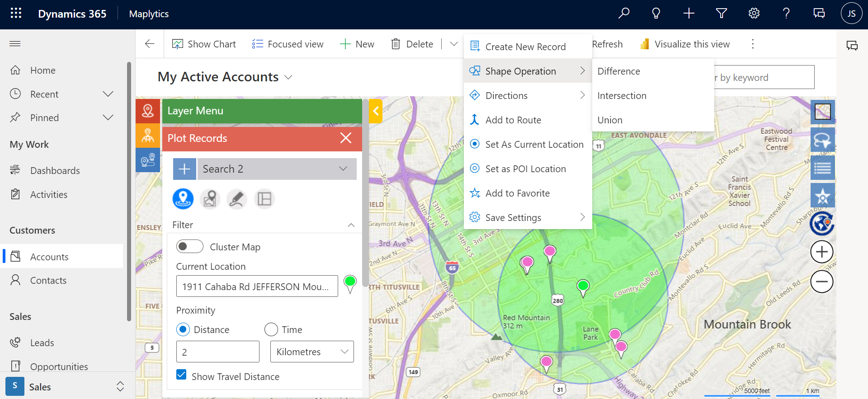Viewport: 868px width, 399px height.
Task: Click Visualize this view button
Action: point(685,44)
